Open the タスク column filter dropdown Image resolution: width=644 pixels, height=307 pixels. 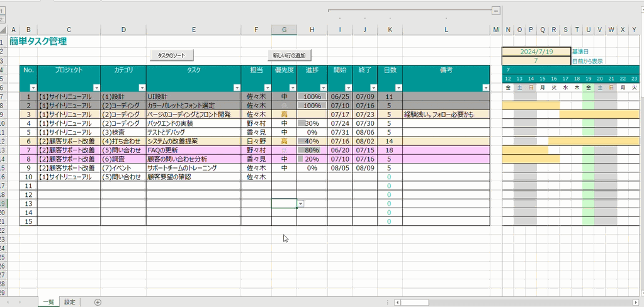[x=237, y=87]
